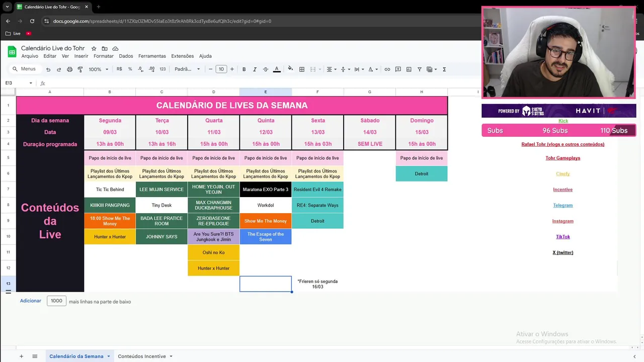The image size is (644, 362).
Task: Toggle italic formatting
Action: click(255, 69)
